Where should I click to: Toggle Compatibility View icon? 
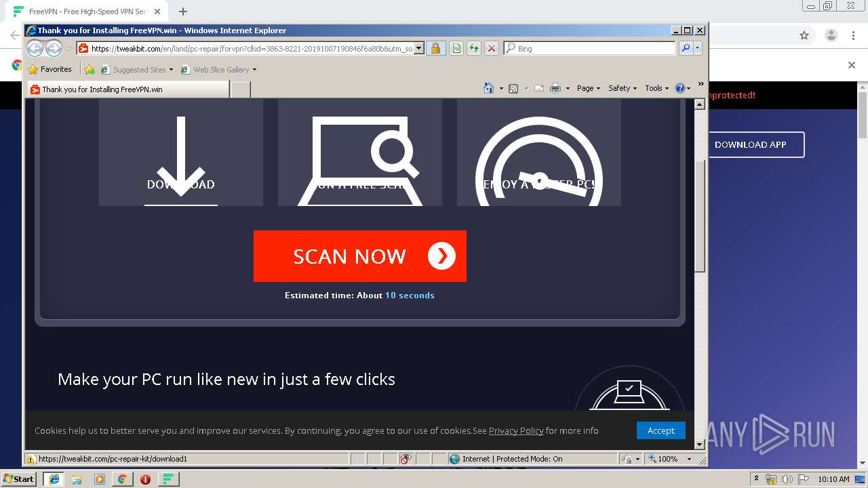coord(456,49)
